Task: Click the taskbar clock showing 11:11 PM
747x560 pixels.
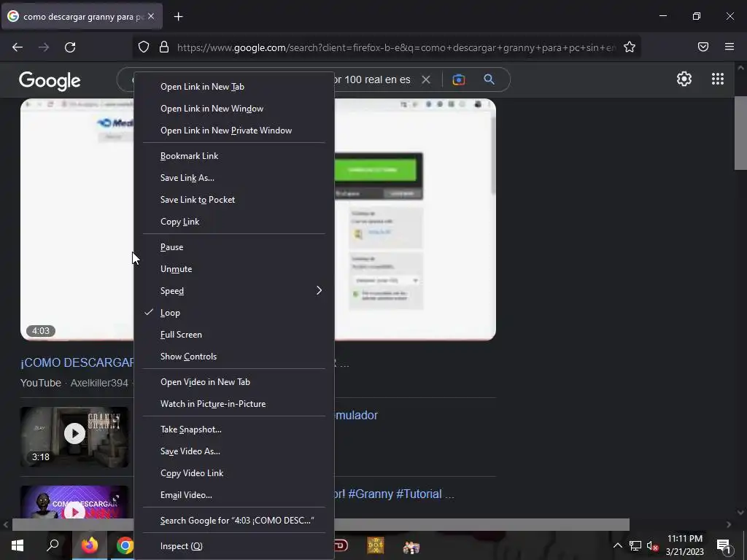Action: click(684, 545)
